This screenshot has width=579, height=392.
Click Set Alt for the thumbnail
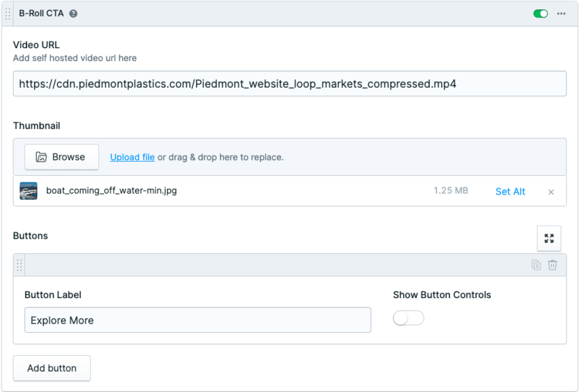click(x=510, y=192)
